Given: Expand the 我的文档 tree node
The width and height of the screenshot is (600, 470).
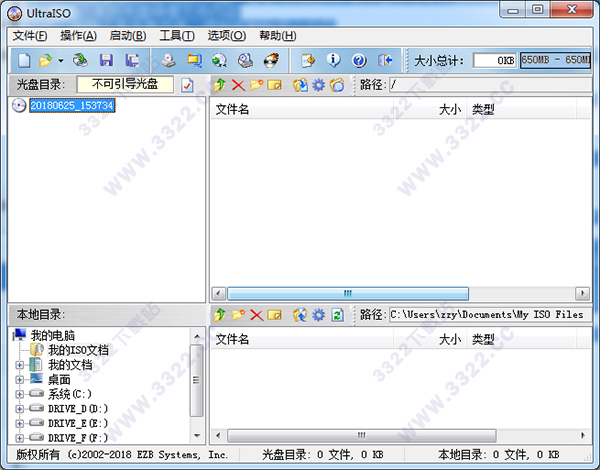Looking at the screenshot, I should [x=20, y=365].
